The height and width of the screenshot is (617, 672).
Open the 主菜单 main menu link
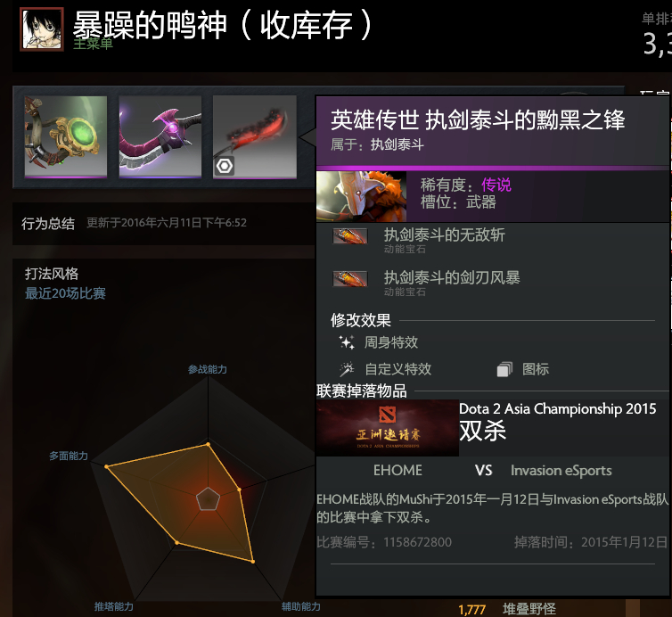[x=93, y=44]
